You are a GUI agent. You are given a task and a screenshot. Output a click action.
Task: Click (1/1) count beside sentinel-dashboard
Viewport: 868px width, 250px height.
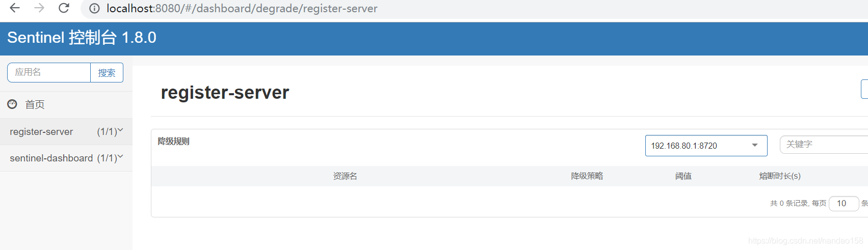click(107, 158)
